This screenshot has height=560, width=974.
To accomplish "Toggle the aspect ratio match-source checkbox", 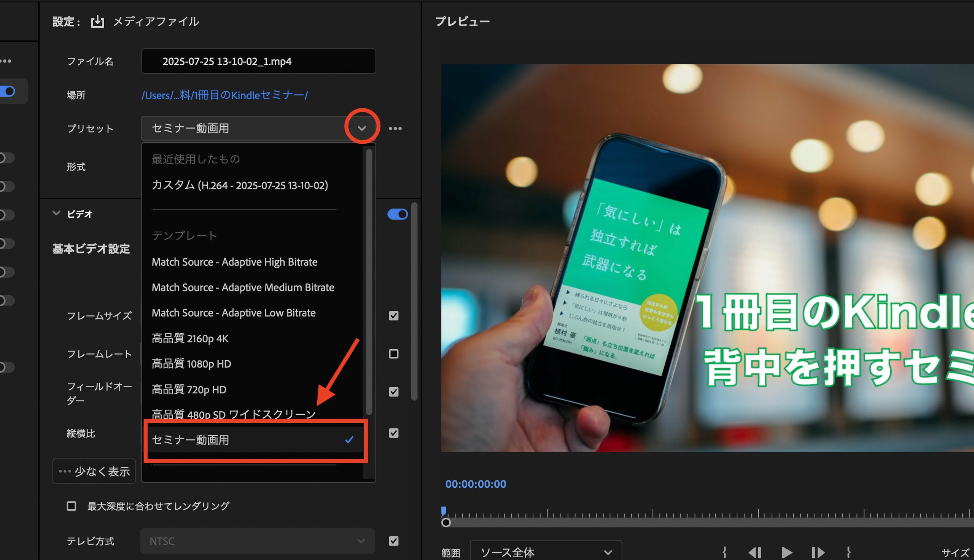I will (x=393, y=433).
